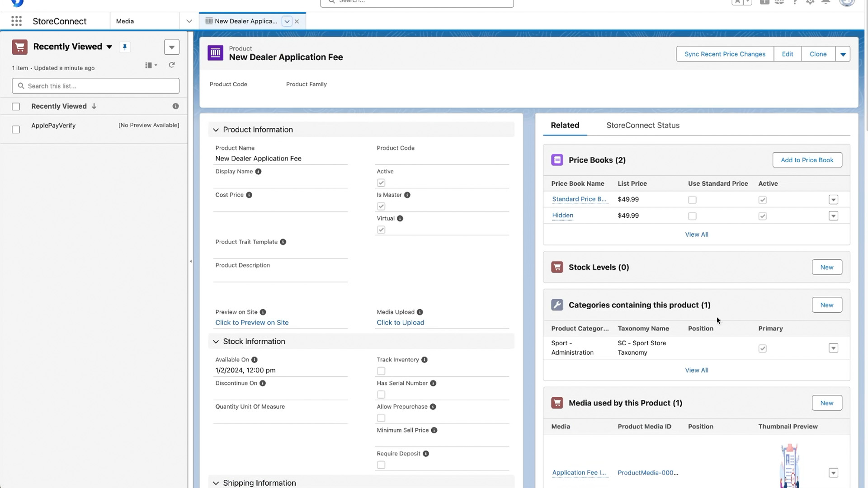Show info for the Display Name field
Image resolution: width=868 pixels, height=488 pixels.
coord(258,172)
